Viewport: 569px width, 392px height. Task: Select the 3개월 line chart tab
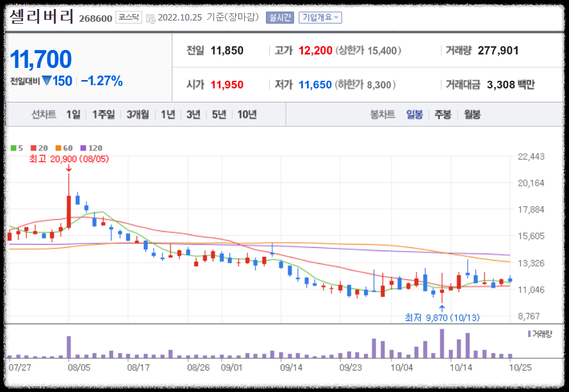(138, 115)
